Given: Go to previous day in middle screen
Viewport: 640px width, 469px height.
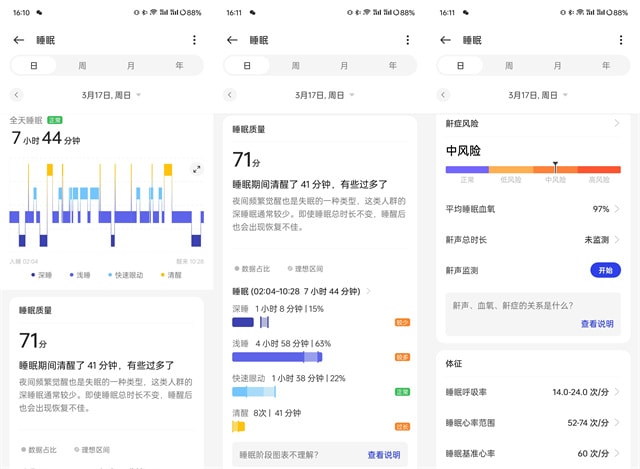Looking at the screenshot, I should point(230,95).
